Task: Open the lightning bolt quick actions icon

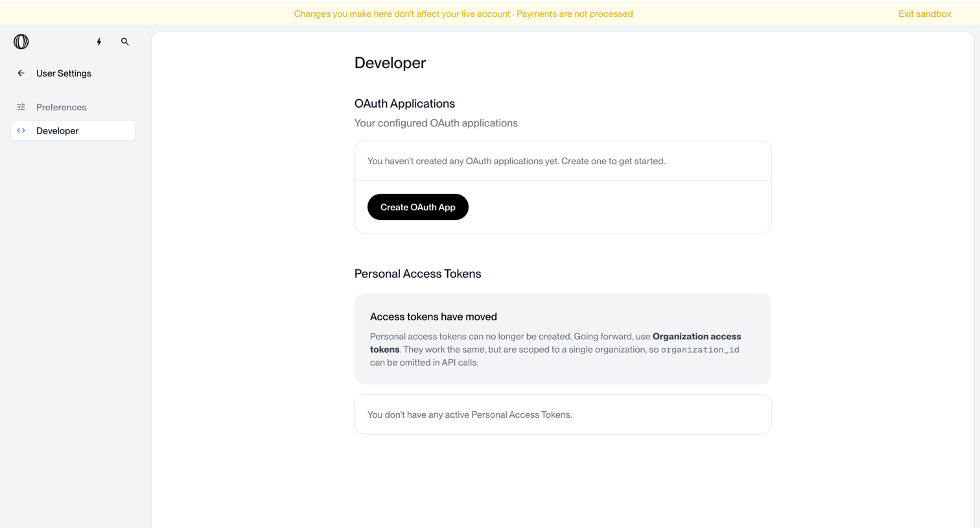Action: pos(99,42)
